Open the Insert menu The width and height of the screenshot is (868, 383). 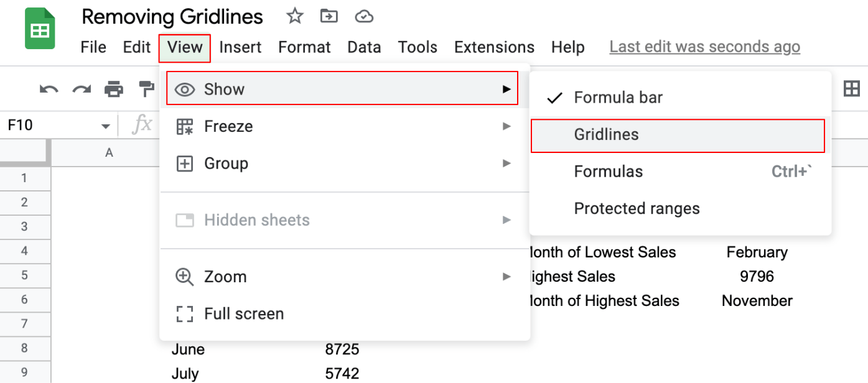tap(240, 47)
